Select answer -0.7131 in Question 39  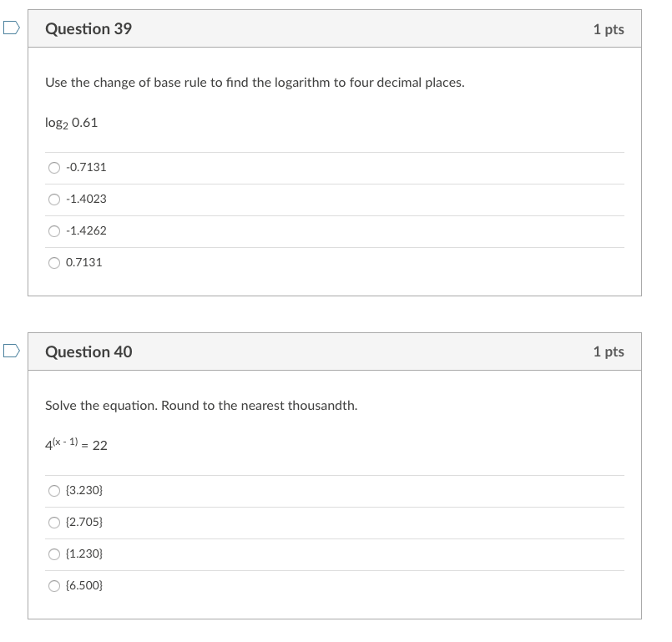coord(53,167)
